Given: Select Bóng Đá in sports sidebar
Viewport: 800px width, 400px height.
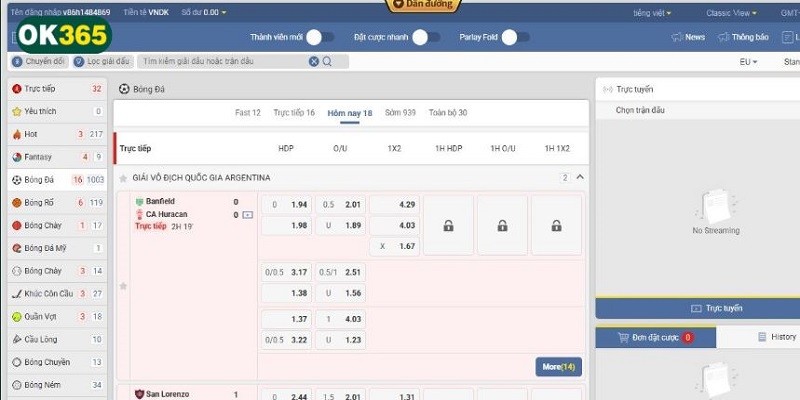Looking at the screenshot, I should coord(57,180).
